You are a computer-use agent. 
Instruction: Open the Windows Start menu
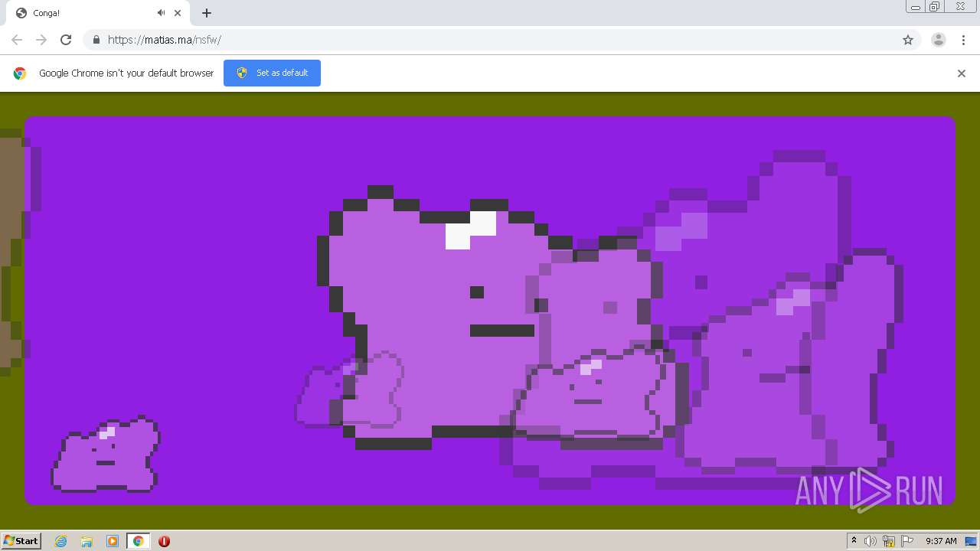pos(21,541)
